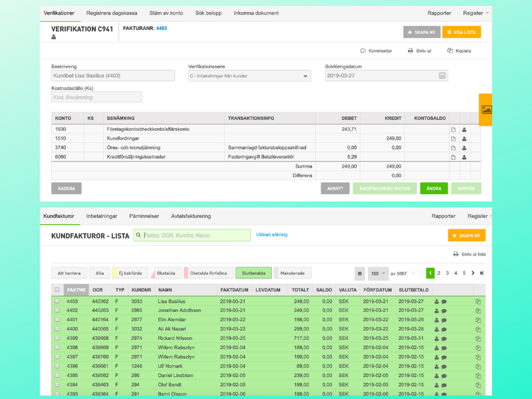Viewport: 532px width, 399px height.
Task: Click copy icon on invoice 4399 row
Action: point(478,338)
